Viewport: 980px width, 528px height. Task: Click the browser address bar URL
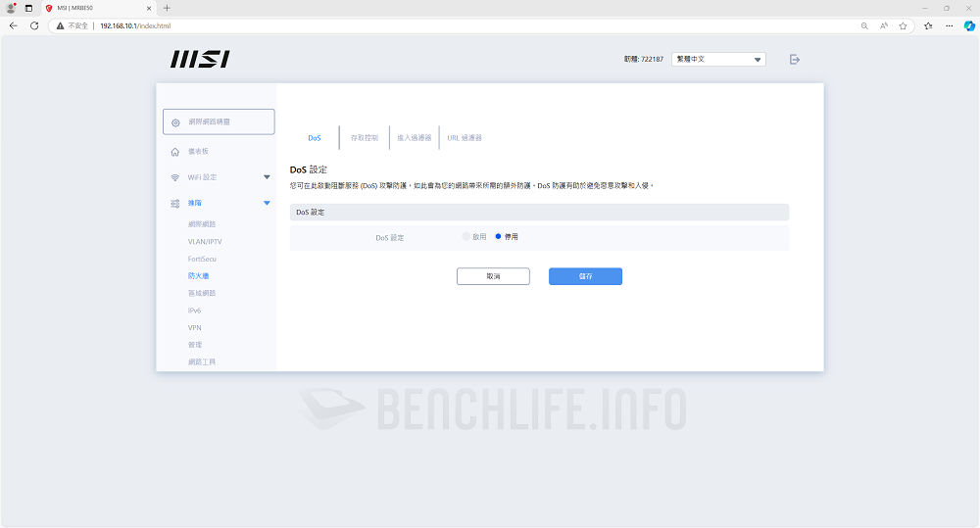(135, 25)
